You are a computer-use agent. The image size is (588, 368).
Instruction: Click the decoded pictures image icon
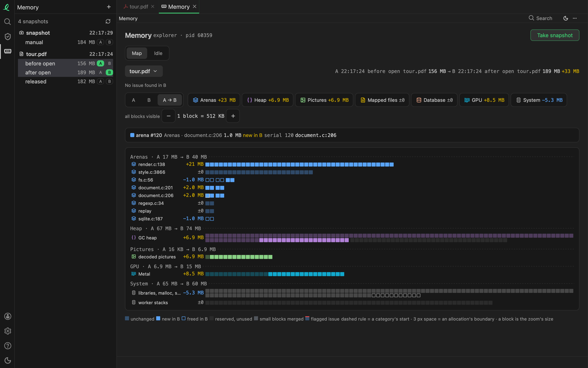coord(134,257)
